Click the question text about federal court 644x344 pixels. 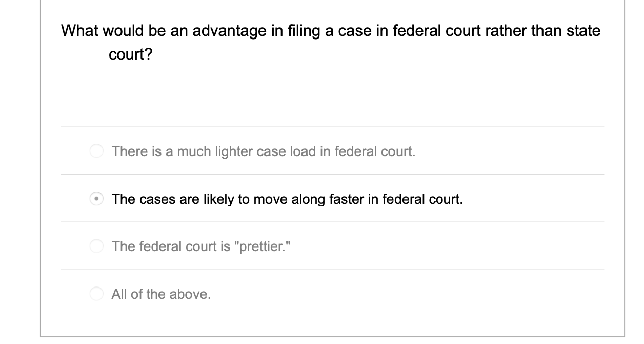331,30
